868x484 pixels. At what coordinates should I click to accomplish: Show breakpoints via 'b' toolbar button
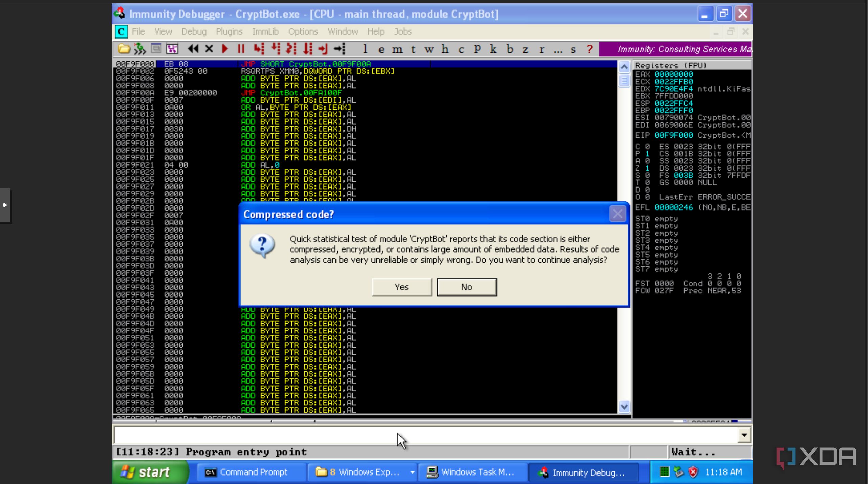point(510,49)
